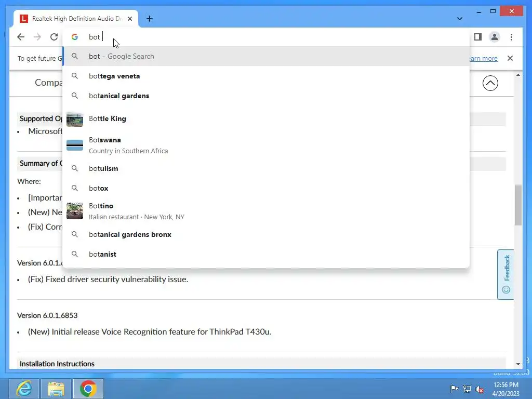Open Chrome three-dot menu
Viewport: 532px width, 399px height.
click(x=511, y=37)
